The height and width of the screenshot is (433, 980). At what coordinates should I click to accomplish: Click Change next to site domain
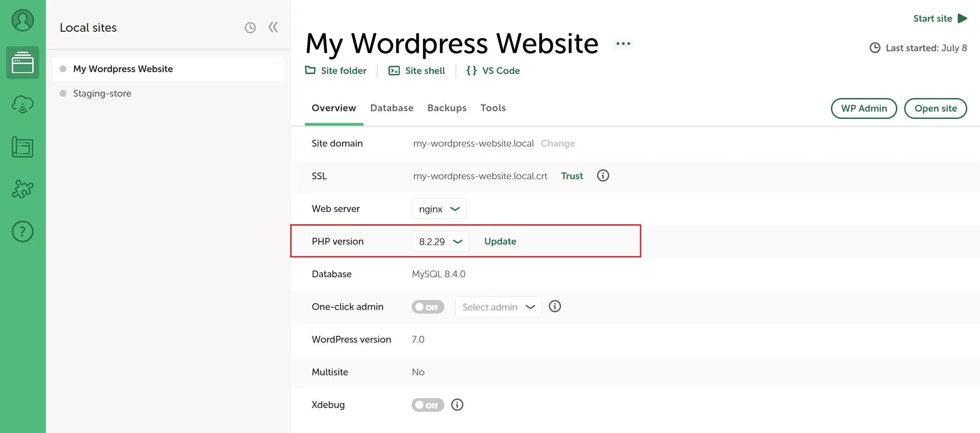tap(557, 143)
